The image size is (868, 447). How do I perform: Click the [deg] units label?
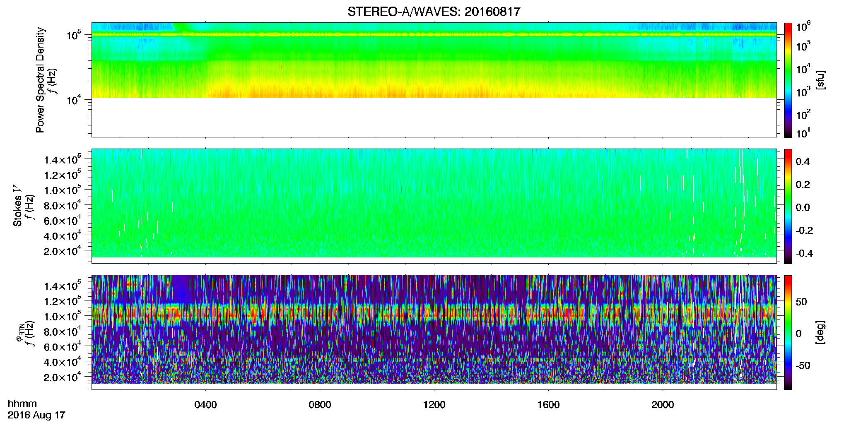[x=820, y=332]
